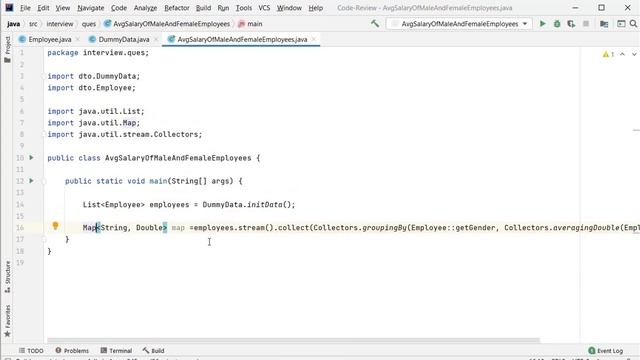Open the run configuration dropdown
This screenshot has height=360, width=640.
[459, 24]
